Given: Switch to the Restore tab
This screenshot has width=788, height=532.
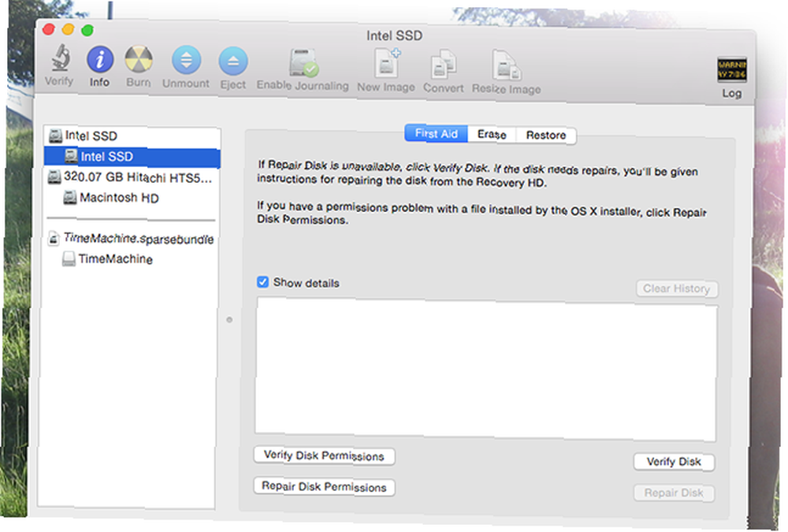Looking at the screenshot, I should pos(546,136).
